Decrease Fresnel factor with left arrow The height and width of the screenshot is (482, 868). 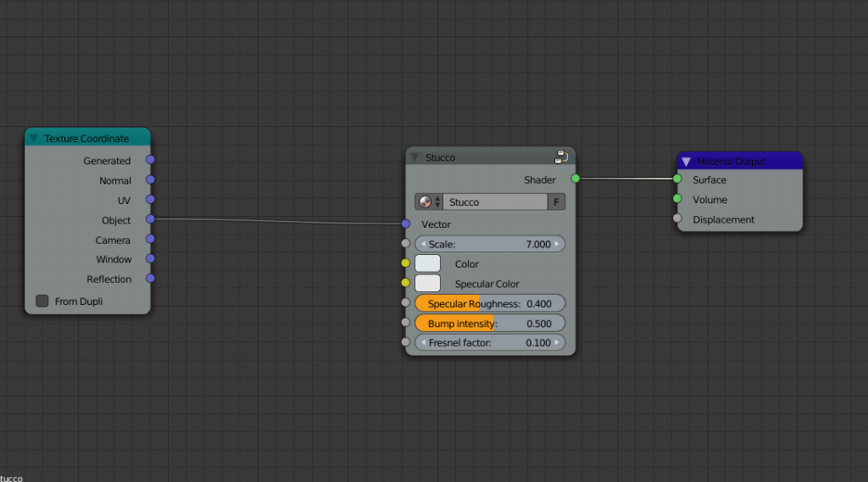(x=424, y=342)
